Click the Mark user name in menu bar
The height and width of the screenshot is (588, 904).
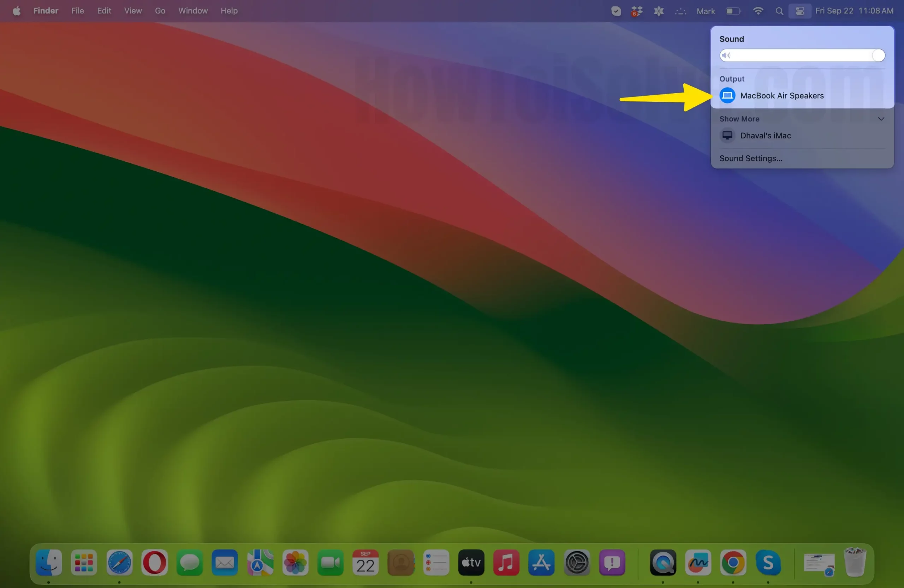click(706, 11)
